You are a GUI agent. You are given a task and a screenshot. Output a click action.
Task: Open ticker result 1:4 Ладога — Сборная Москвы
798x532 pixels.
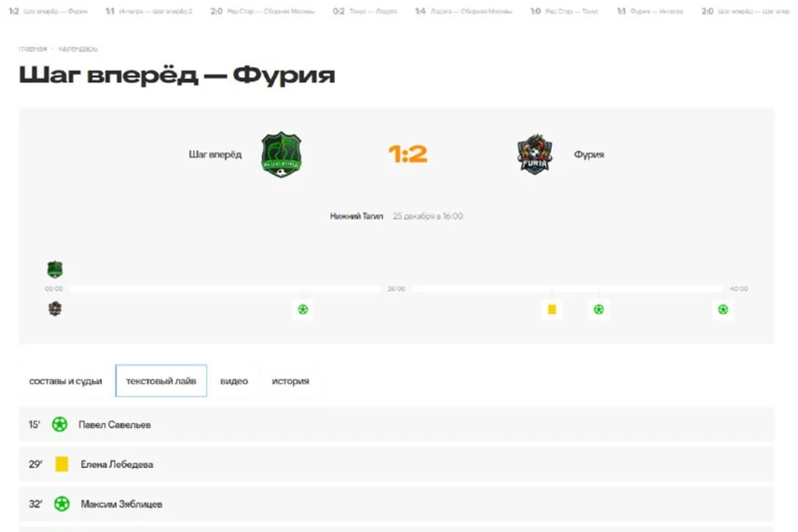[x=464, y=11]
